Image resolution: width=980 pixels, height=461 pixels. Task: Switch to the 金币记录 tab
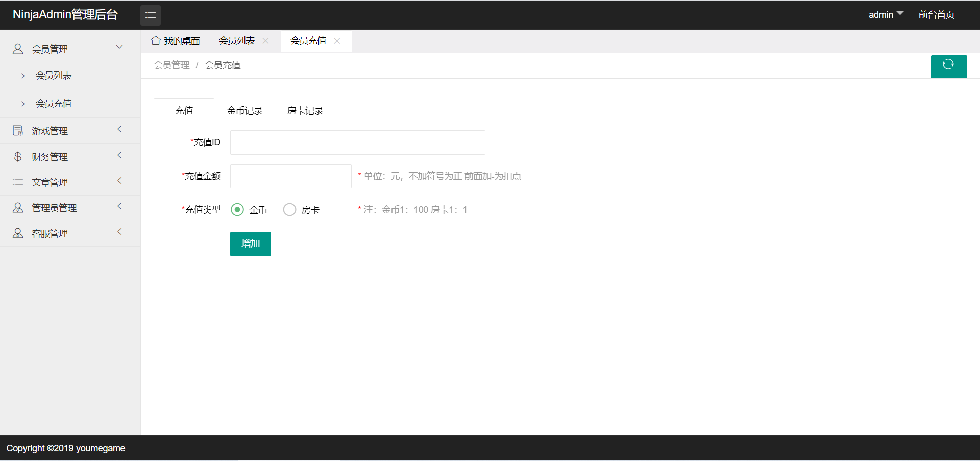[245, 111]
